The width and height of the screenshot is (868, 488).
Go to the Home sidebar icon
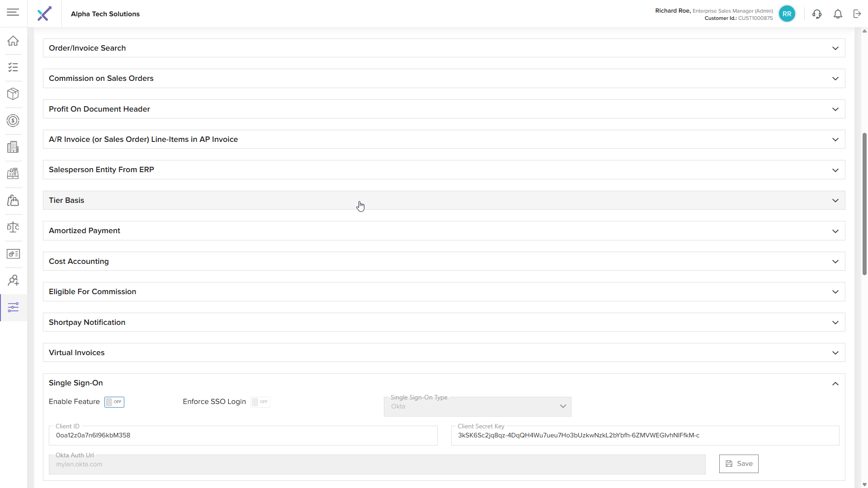pos(13,41)
